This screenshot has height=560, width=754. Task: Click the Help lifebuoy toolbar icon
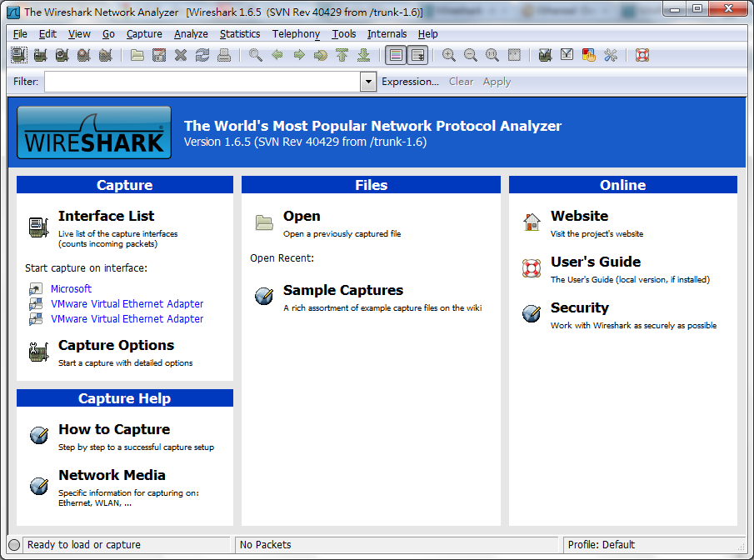coord(642,55)
